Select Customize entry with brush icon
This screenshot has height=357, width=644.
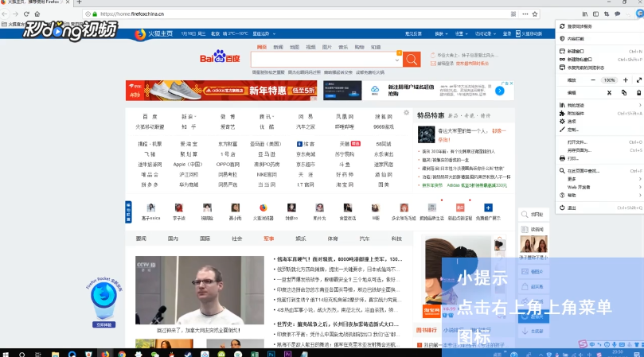[599, 130]
